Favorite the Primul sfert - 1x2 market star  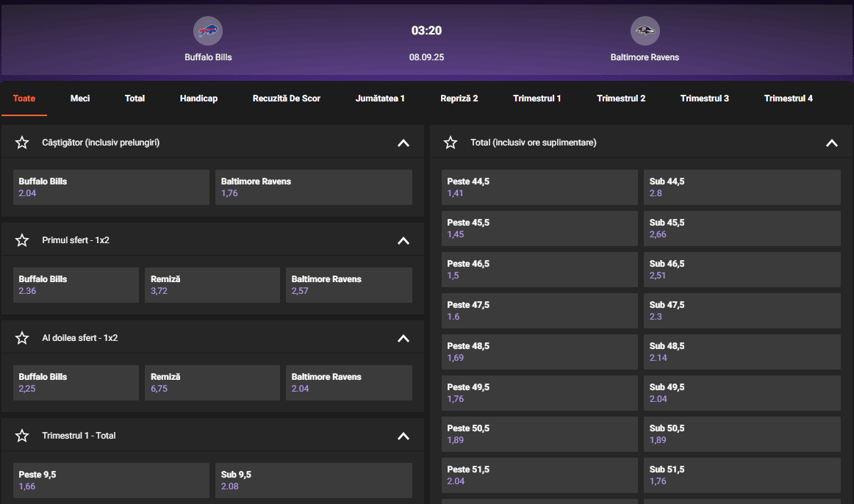coord(22,240)
